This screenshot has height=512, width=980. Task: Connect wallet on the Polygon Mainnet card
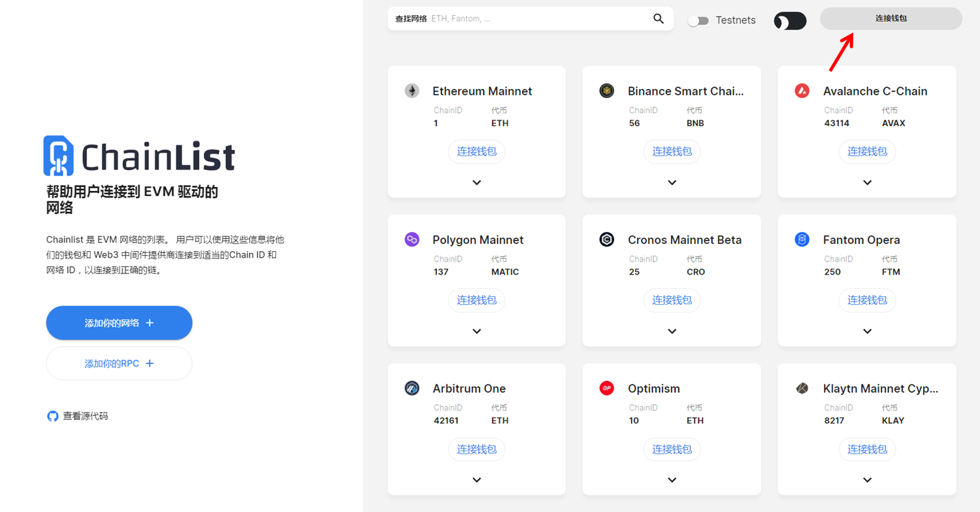(x=477, y=300)
